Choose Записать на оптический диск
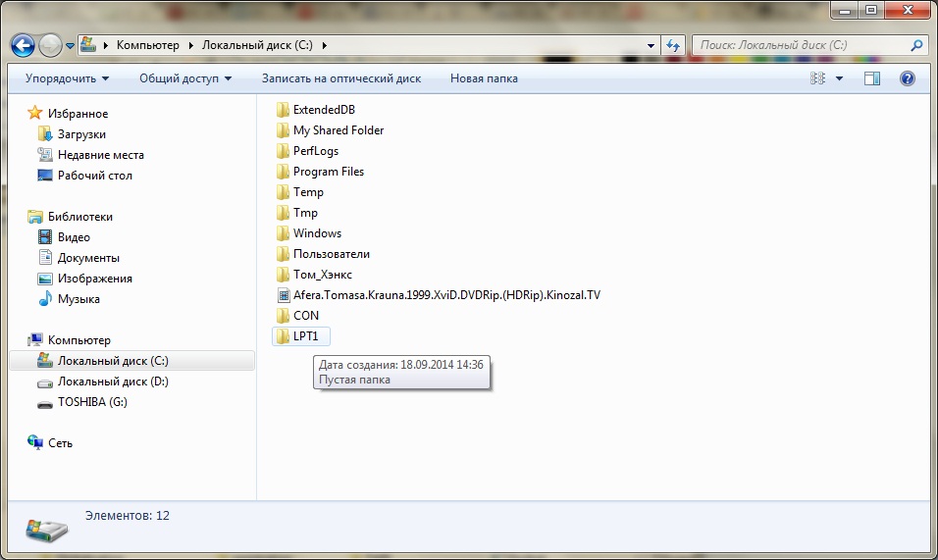Viewport: 938px width, 560px height. coord(341,78)
